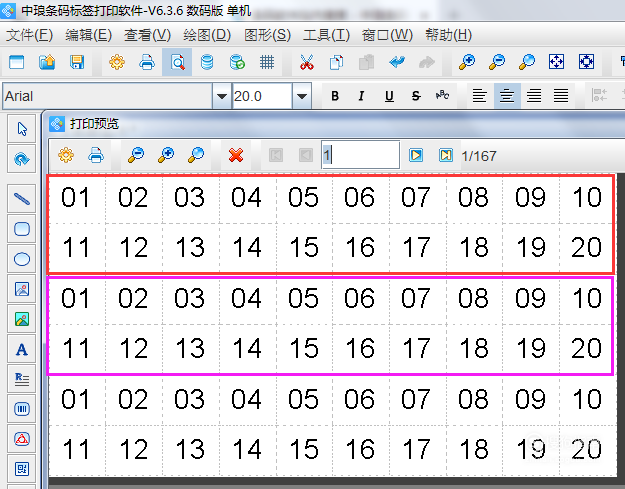Select the ellipse drawing tool
The width and height of the screenshot is (625, 489).
[x=22, y=259]
